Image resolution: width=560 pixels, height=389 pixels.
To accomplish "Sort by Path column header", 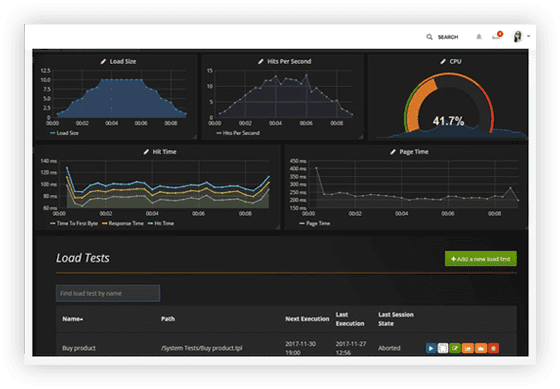I will (x=168, y=319).
